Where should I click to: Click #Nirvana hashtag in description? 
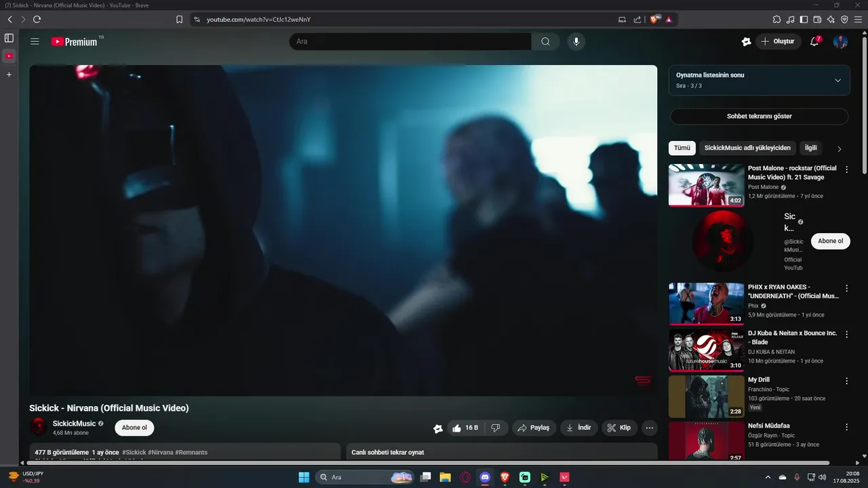[161, 452]
